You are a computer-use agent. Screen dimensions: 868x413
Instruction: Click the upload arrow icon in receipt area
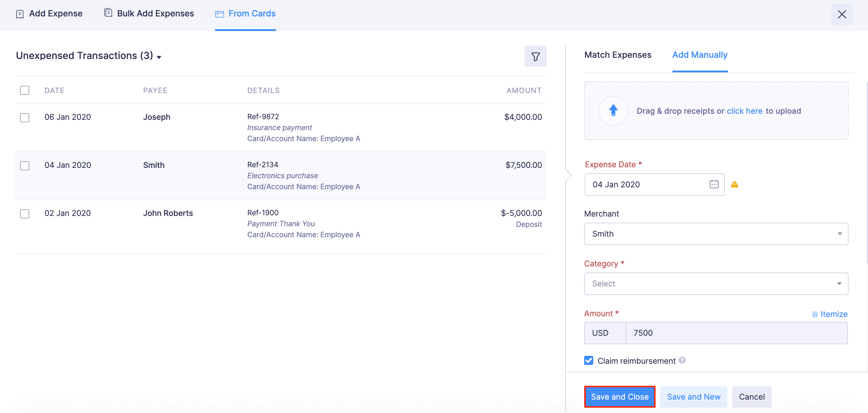(613, 110)
